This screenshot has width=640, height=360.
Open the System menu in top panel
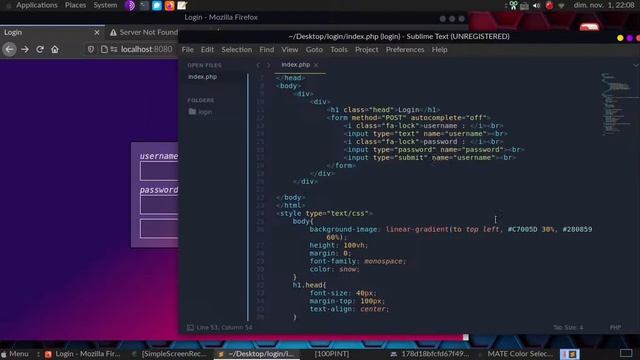105,5
